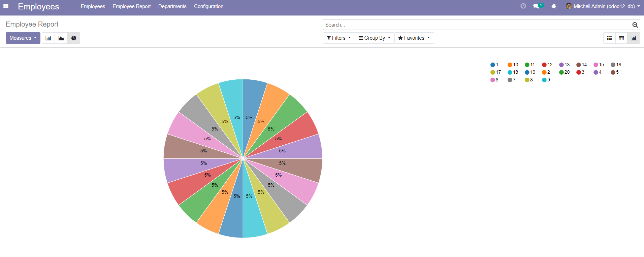Switch to pivot table view
This screenshot has width=644, height=257.
(621, 38)
